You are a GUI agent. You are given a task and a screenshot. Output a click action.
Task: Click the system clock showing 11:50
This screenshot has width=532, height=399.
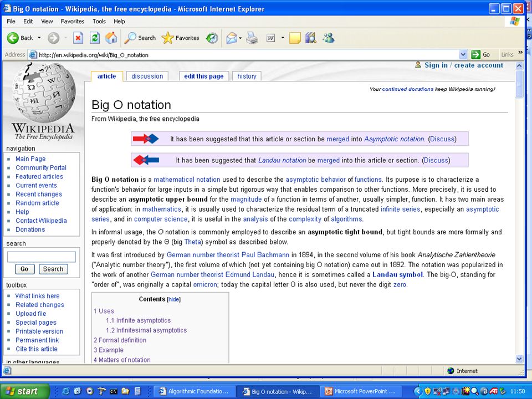coord(518,391)
